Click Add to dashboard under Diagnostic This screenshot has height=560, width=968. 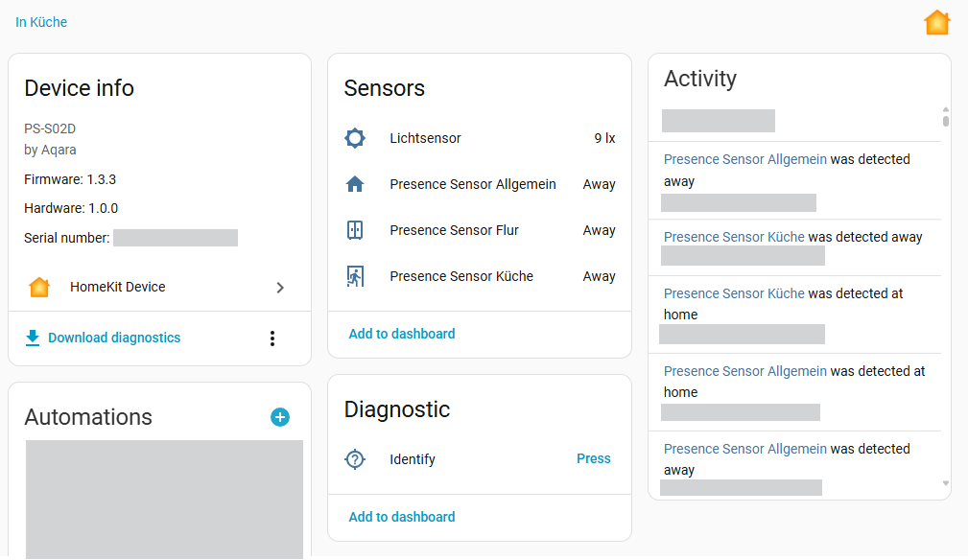pyautogui.click(x=402, y=517)
